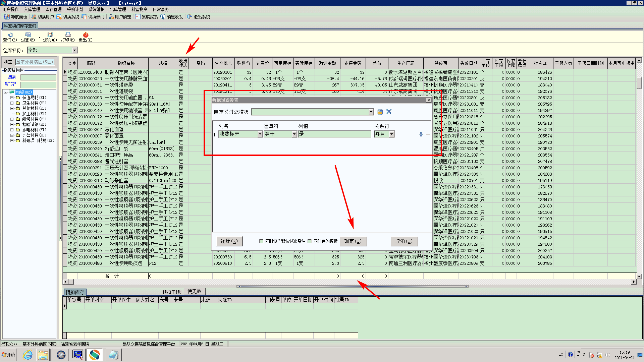Screen dimensions: 644x362
Task: Open the 自定义过滤模板 dropdown
Action: click(371, 112)
